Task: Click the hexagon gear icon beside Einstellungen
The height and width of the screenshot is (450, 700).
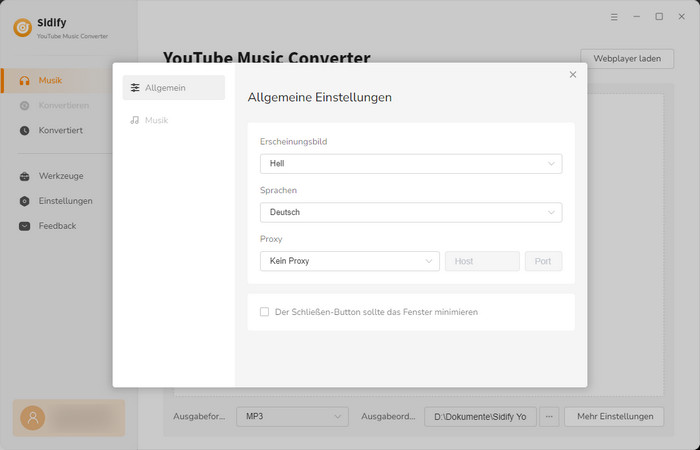Action: (25, 201)
